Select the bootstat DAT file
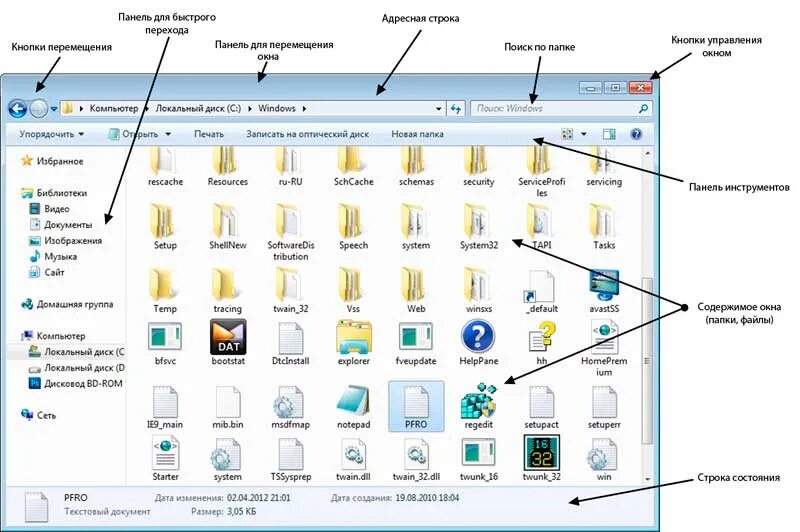Viewport: 800px width, 532px height. click(228, 343)
